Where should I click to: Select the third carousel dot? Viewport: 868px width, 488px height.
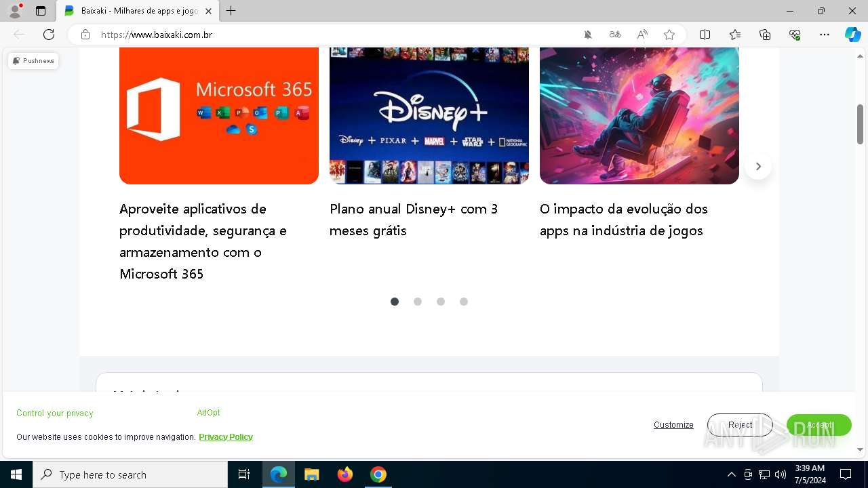pos(441,302)
